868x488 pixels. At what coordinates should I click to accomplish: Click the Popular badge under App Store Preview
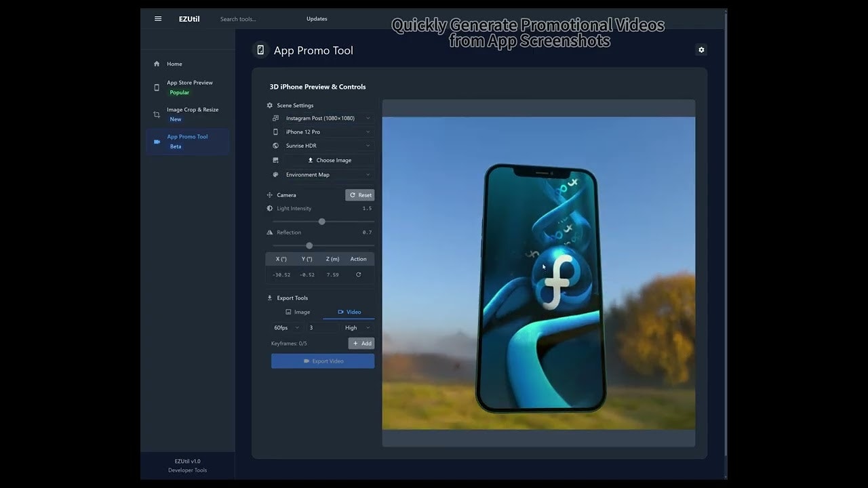[180, 93]
